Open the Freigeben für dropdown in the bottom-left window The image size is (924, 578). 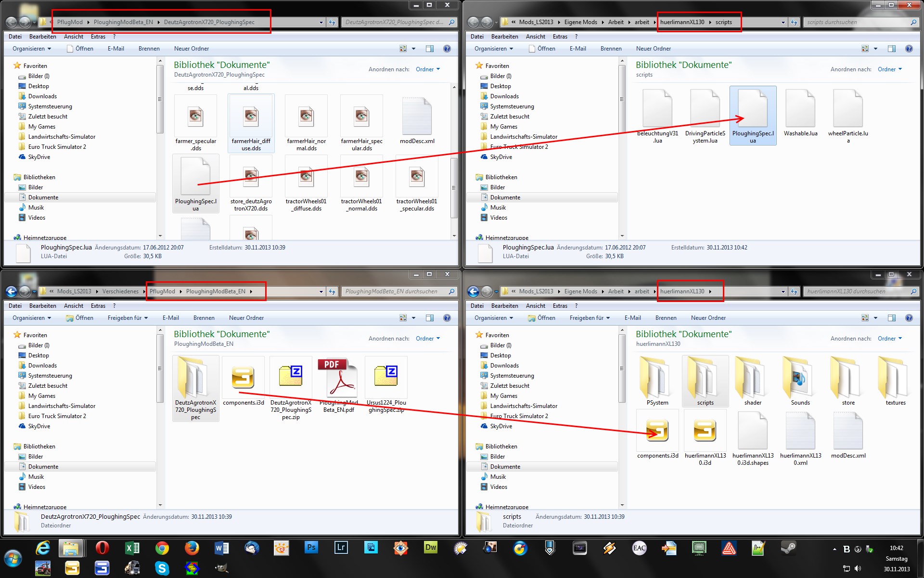(128, 318)
